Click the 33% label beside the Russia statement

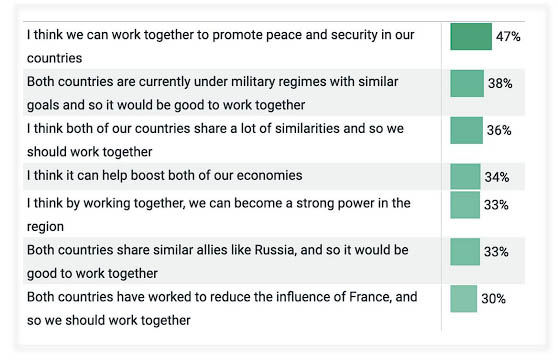pyautogui.click(x=496, y=252)
